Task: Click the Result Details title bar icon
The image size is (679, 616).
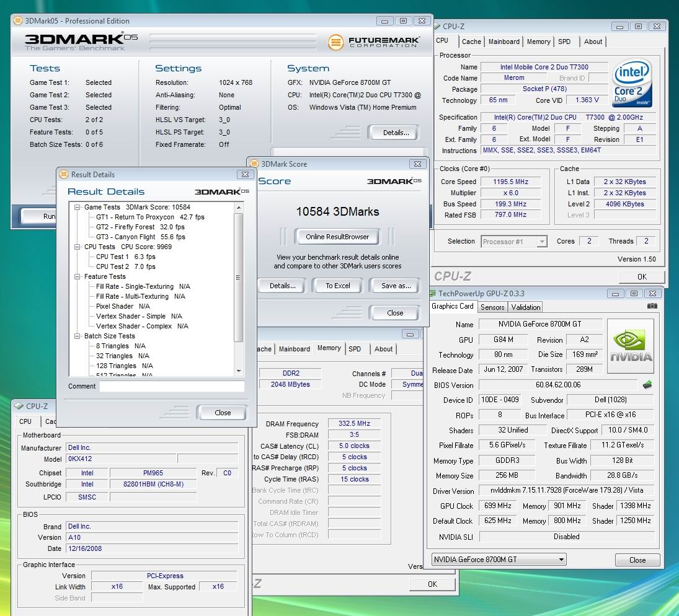Action: point(64,174)
